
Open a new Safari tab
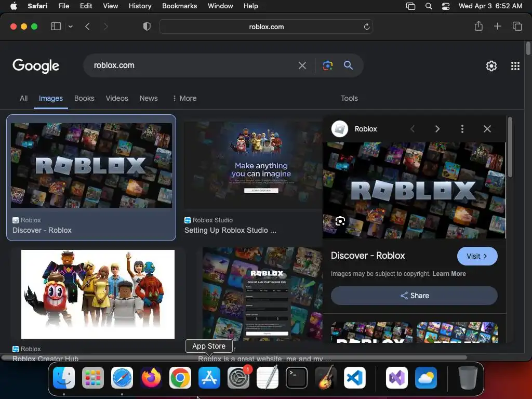coord(497,26)
